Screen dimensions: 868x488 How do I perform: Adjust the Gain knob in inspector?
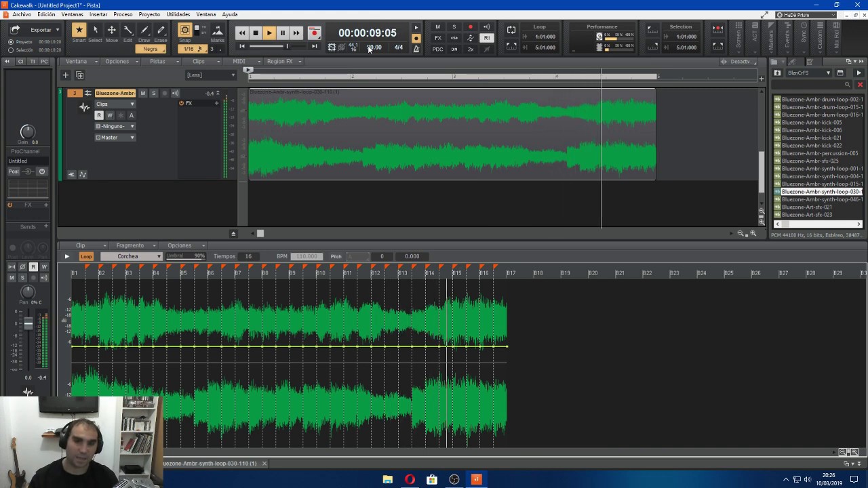[27, 131]
